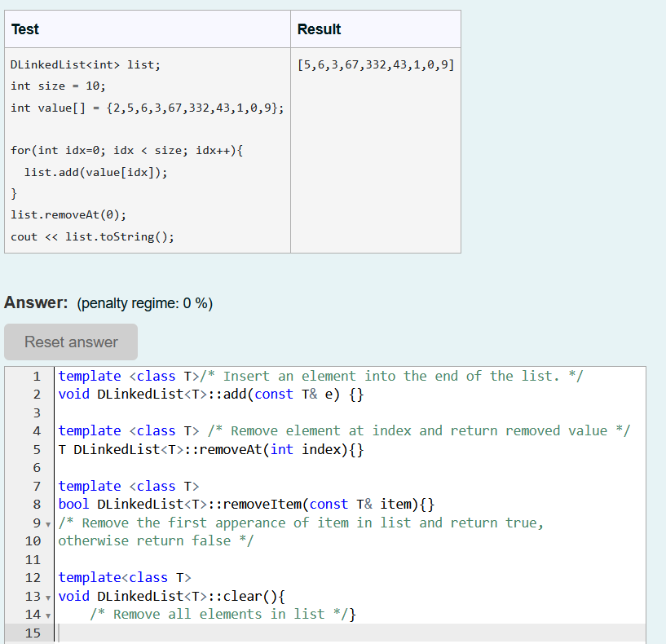This screenshot has width=666, height=644.
Task: Collapse the fold triangle beside line 13
Action: pyautogui.click(x=47, y=597)
